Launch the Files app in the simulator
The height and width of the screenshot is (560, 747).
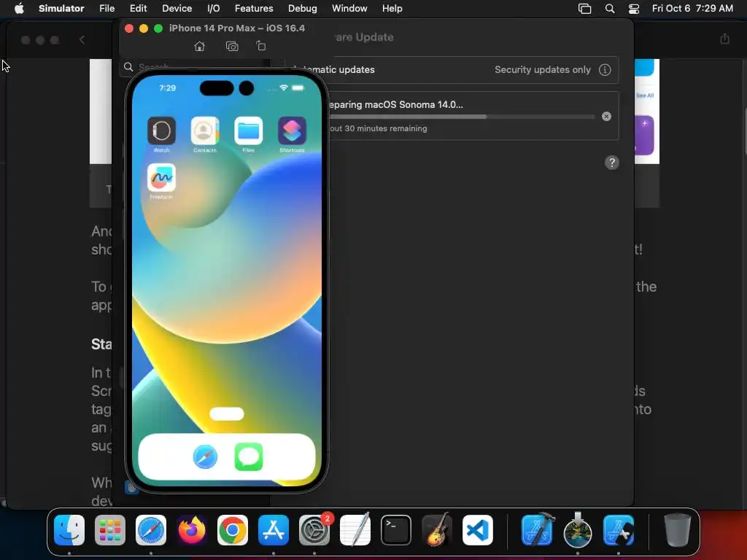tap(248, 131)
